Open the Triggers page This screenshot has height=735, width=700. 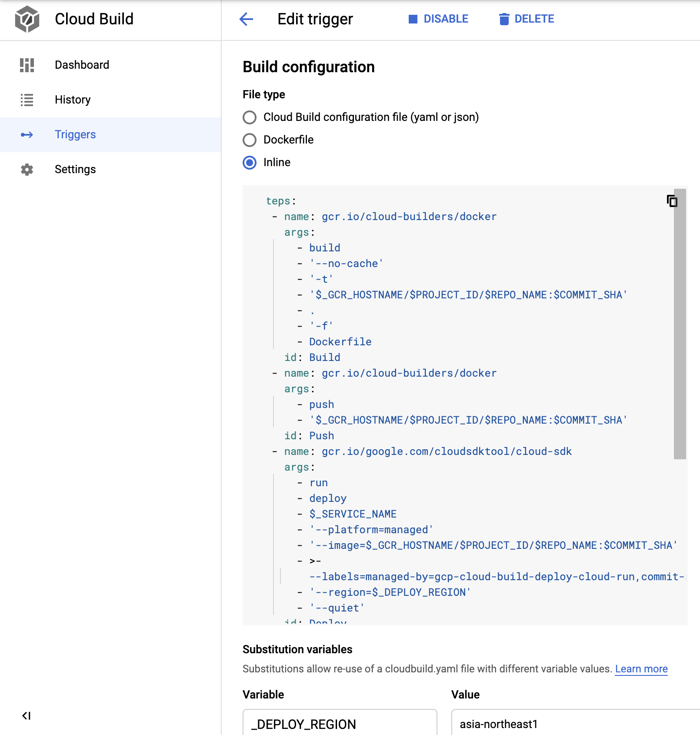(110, 135)
